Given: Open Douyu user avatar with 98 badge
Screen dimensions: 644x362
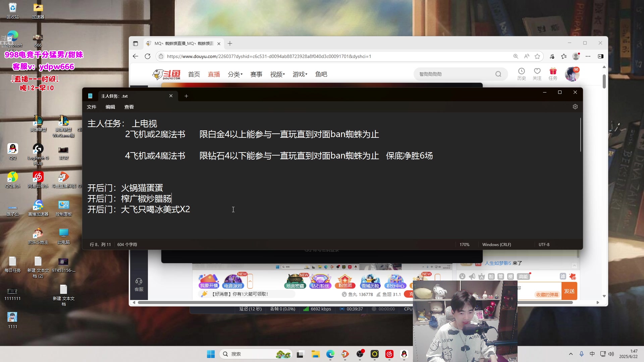Looking at the screenshot, I should [x=572, y=74].
